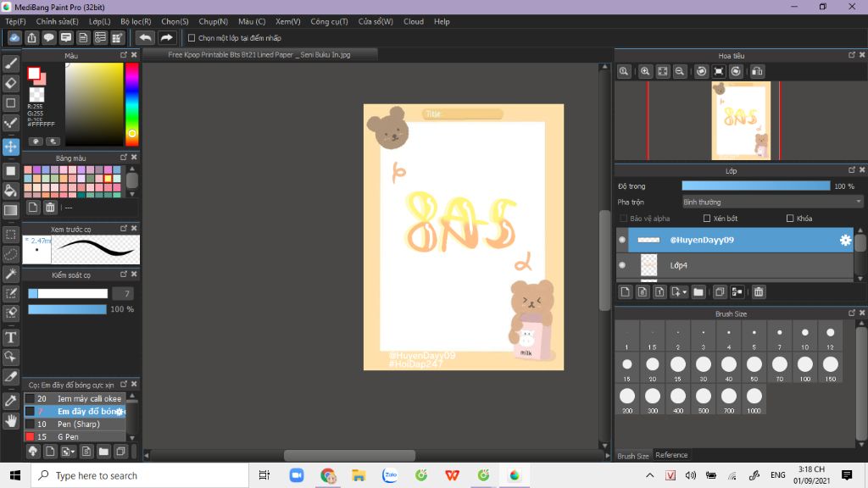
Task: Zoom in using the Navigator panel icon
Action: click(x=645, y=72)
